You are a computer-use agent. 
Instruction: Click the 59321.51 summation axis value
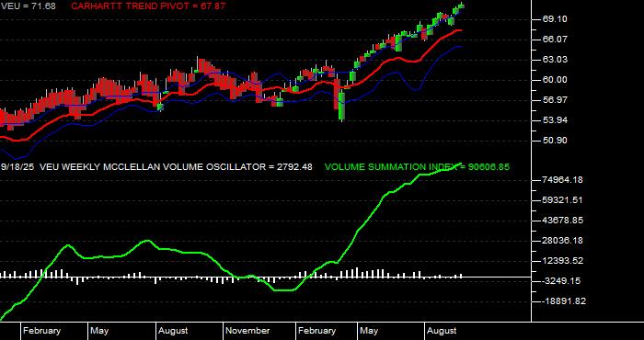click(x=562, y=200)
